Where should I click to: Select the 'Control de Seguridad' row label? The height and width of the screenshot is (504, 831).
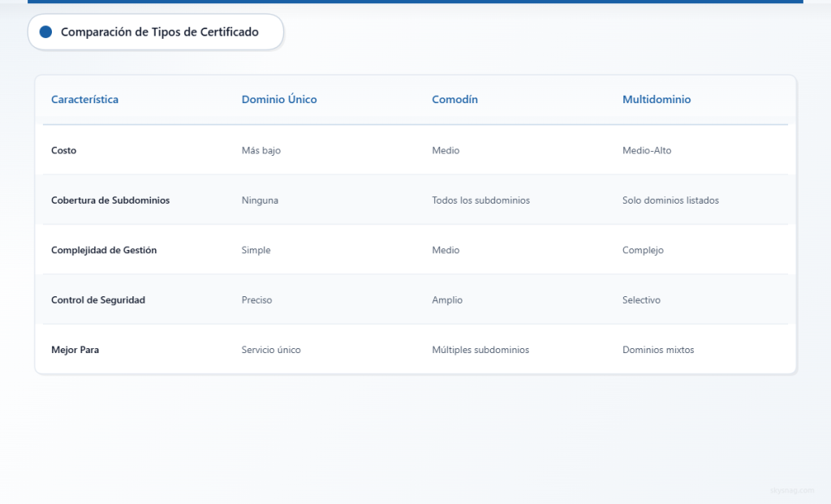[x=98, y=299]
